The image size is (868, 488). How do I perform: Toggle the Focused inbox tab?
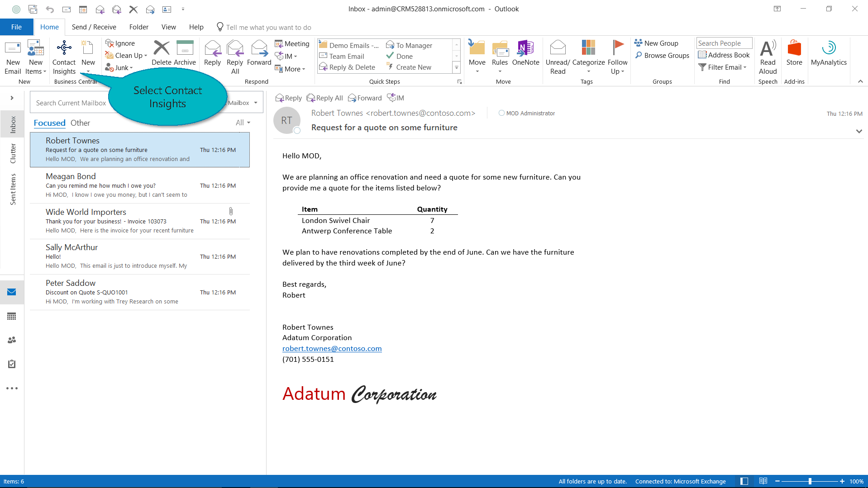point(49,123)
